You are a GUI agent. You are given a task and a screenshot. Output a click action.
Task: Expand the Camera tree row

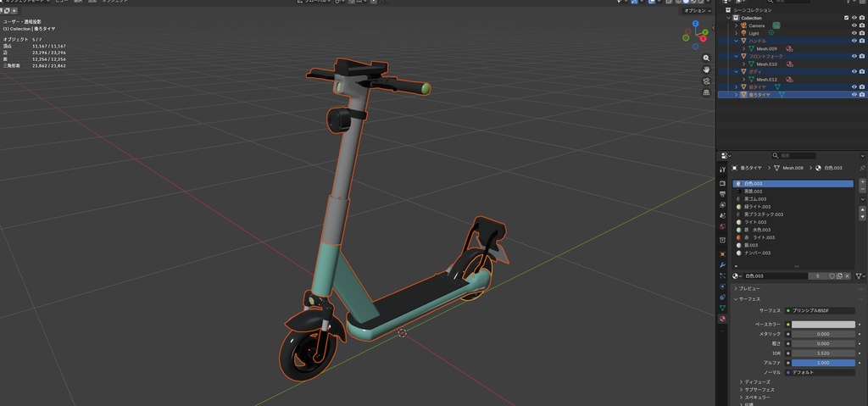click(x=737, y=25)
